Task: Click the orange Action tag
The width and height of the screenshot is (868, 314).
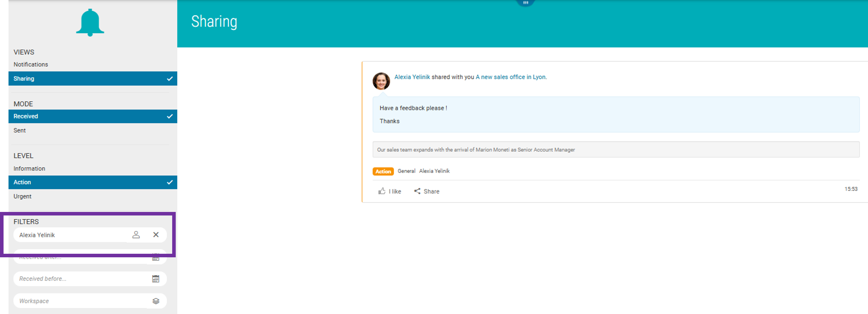Action: point(383,171)
